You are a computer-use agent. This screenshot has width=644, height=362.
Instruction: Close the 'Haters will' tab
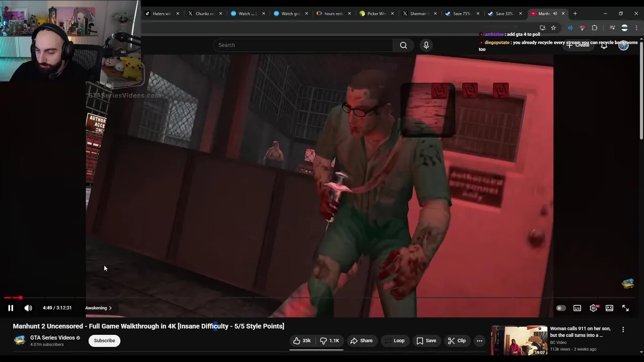(178, 14)
